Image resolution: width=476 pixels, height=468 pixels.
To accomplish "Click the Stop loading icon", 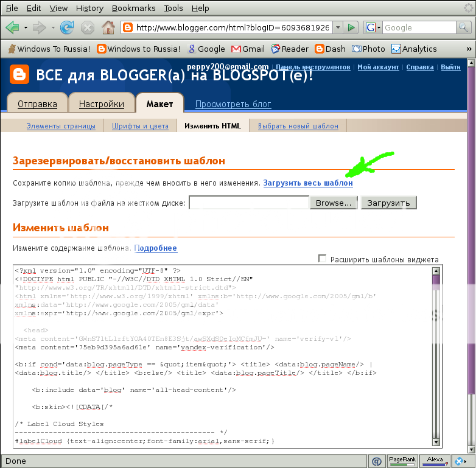I will coord(88,28).
